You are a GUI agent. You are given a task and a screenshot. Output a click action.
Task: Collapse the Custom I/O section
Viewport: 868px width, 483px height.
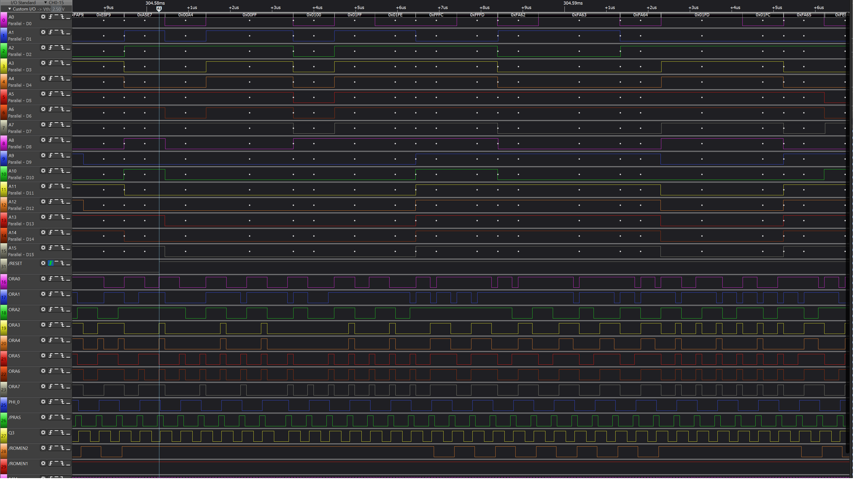click(10, 9)
